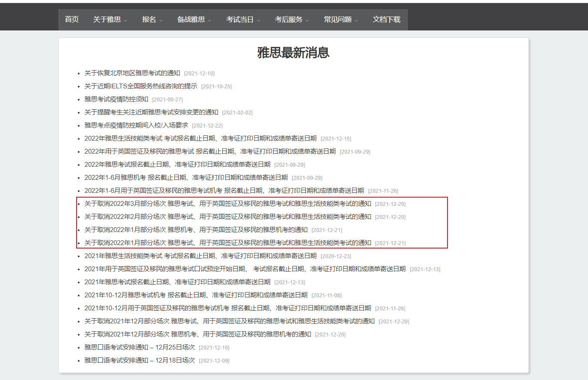Expand the 报名 dropdown menu
The image size is (588, 380).
click(152, 20)
